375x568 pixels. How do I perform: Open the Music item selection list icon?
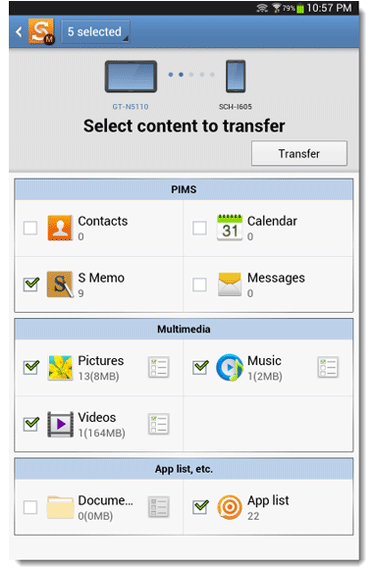[x=328, y=367]
